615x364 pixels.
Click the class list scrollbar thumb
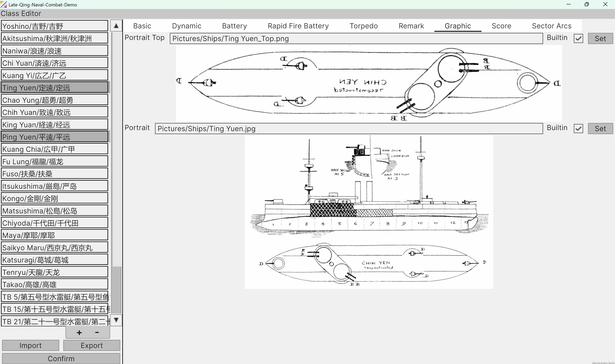pos(116,290)
